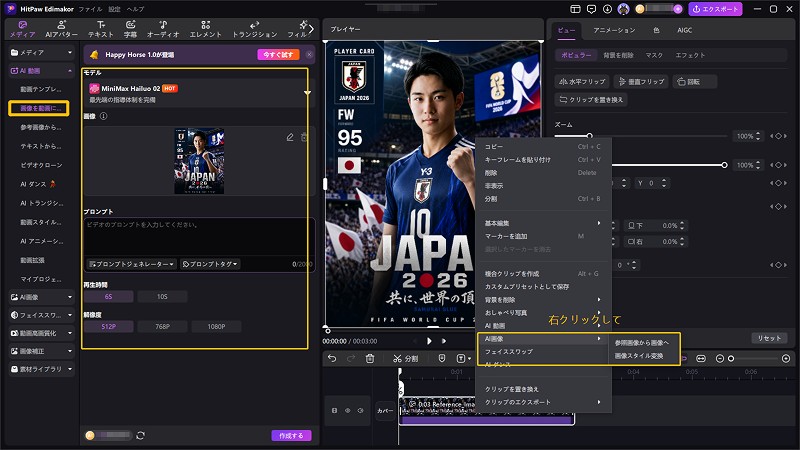
Task: Open the user avatar profile
Action: tap(623, 9)
